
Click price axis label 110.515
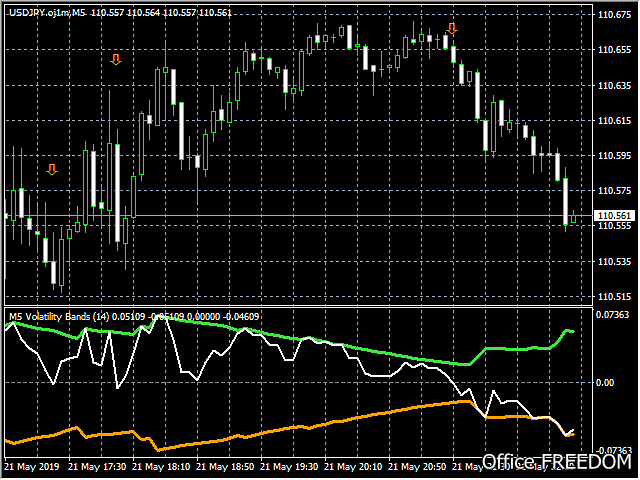[x=614, y=297]
